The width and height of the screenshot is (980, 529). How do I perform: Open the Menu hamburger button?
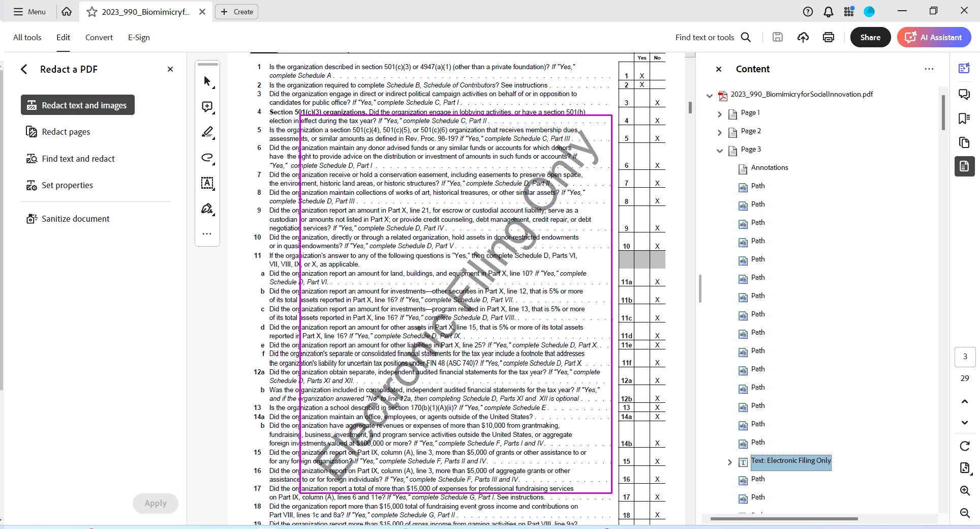[29, 12]
